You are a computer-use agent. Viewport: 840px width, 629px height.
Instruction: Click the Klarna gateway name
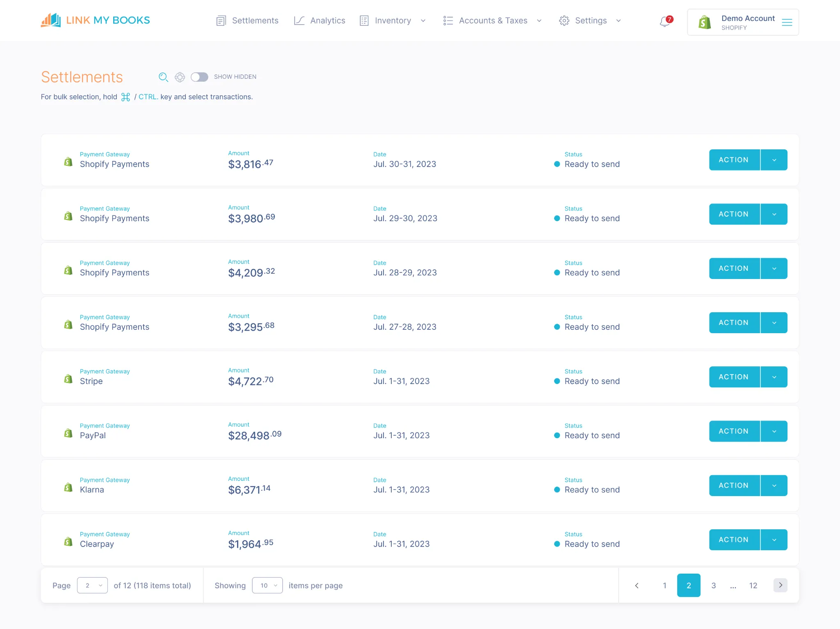[x=92, y=490]
